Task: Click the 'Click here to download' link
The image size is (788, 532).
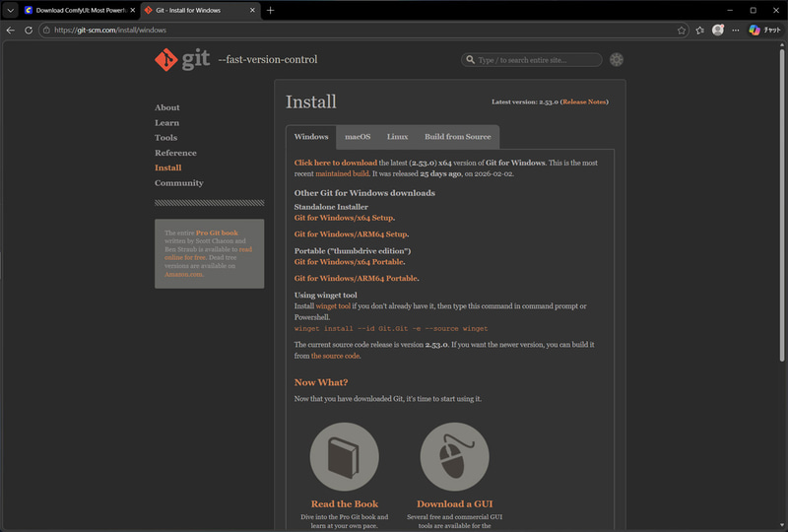Action: coord(336,162)
